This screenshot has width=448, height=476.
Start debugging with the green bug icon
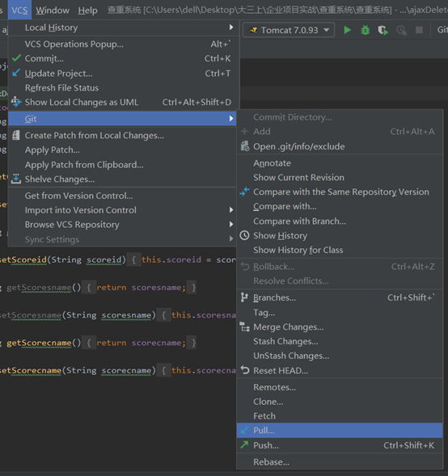365,30
